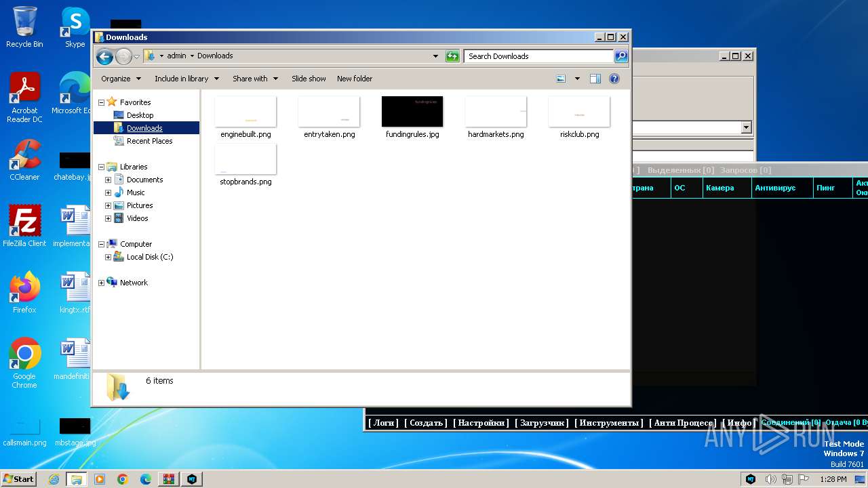Click the Search Downloads input field
The image size is (868, 488).
pyautogui.click(x=539, y=56)
